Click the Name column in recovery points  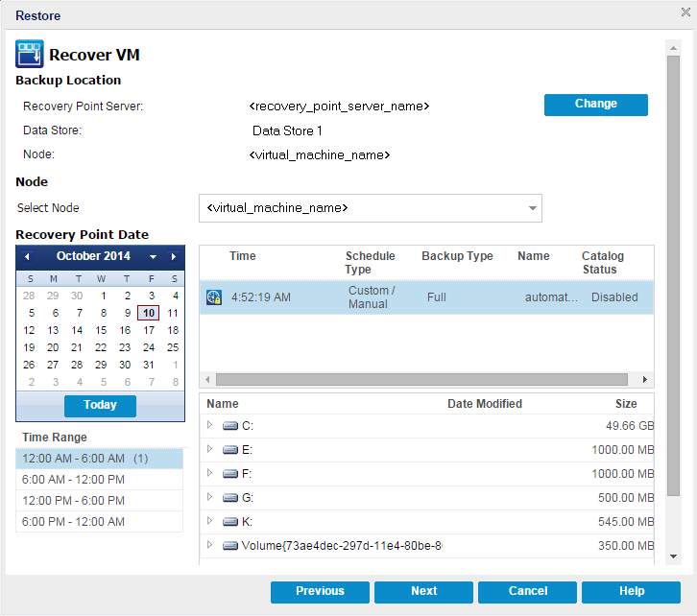point(534,256)
